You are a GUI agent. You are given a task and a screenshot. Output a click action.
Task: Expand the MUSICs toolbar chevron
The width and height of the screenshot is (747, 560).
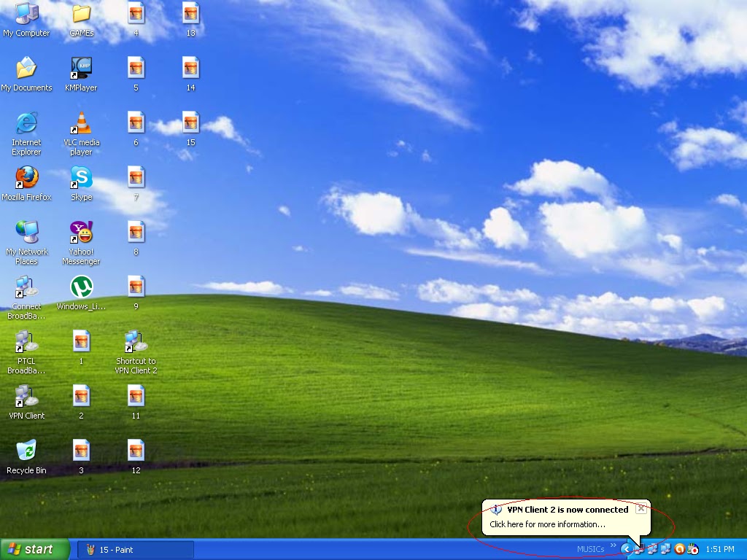(613, 545)
